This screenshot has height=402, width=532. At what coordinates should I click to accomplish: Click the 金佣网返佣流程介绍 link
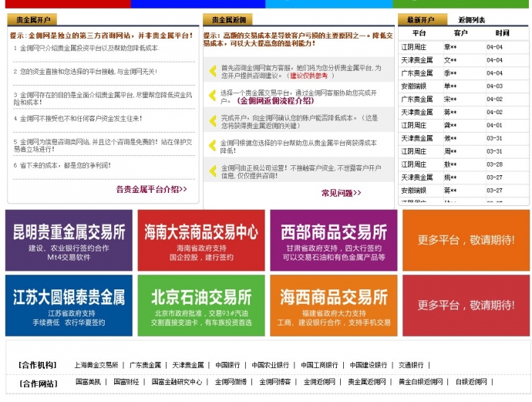pyautogui.click(x=275, y=101)
